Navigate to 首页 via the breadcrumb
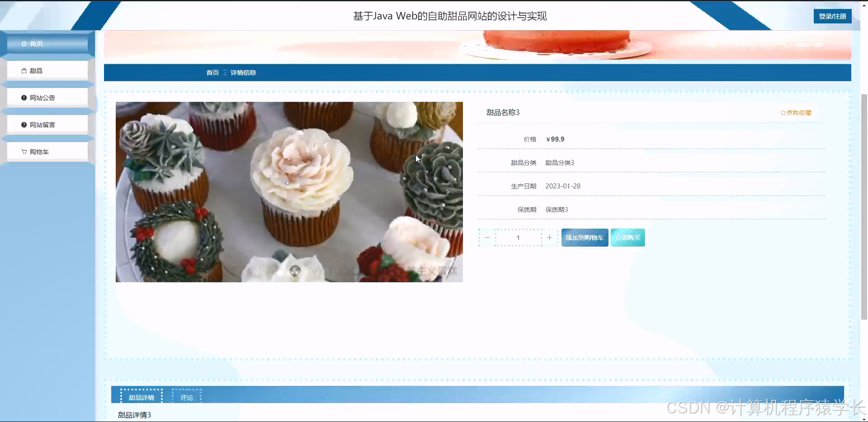Screen dimensions: 868x422 point(212,72)
